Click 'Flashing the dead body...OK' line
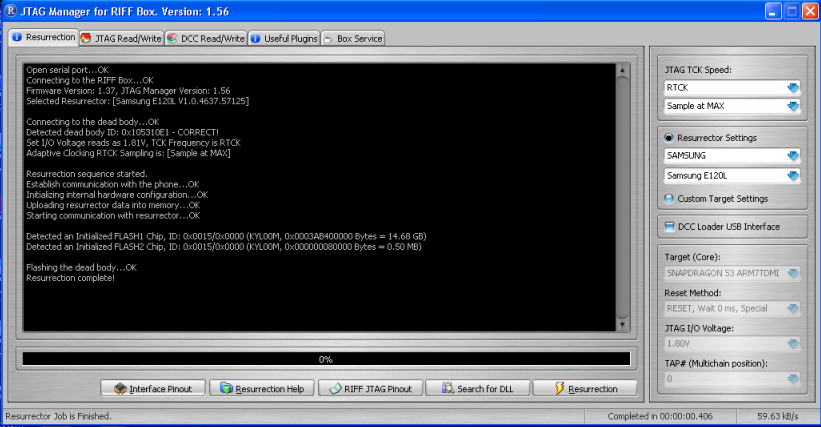 (x=81, y=267)
